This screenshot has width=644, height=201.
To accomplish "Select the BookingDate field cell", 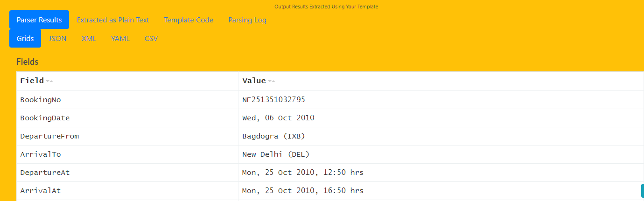I will click(127, 118).
